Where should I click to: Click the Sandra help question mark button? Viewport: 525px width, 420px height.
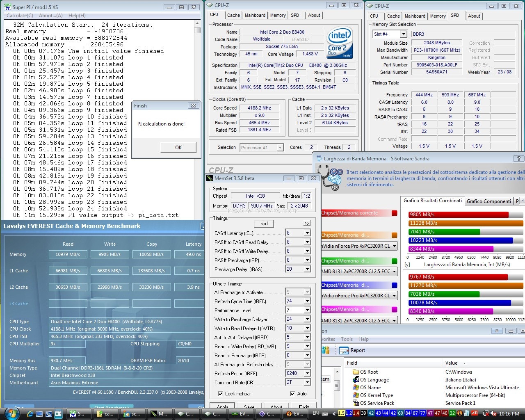[x=519, y=158]
